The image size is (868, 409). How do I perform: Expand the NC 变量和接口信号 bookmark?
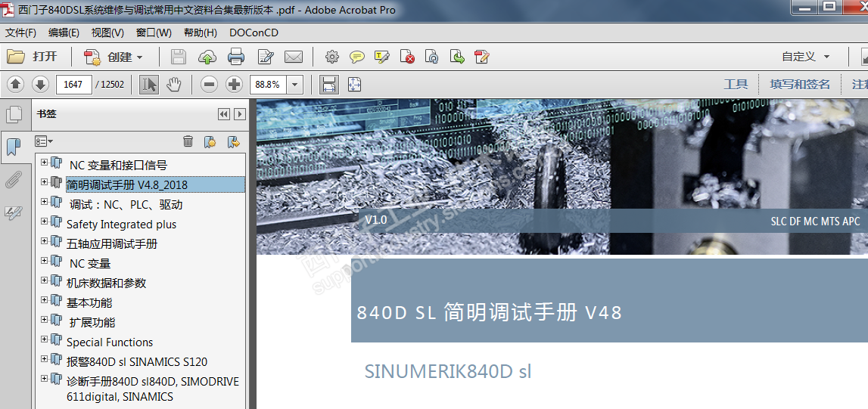(45, 162)
